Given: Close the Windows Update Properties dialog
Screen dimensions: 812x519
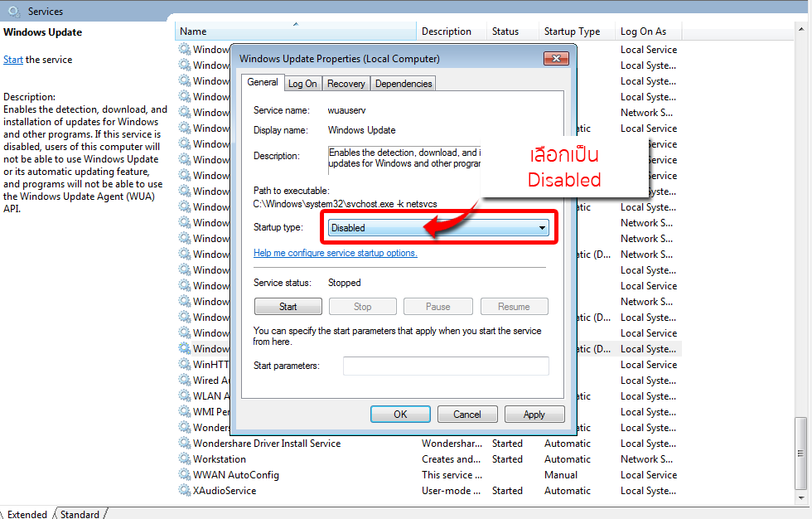Looking at the screenshot, I should pyautogui.click(x=555, y=59).
